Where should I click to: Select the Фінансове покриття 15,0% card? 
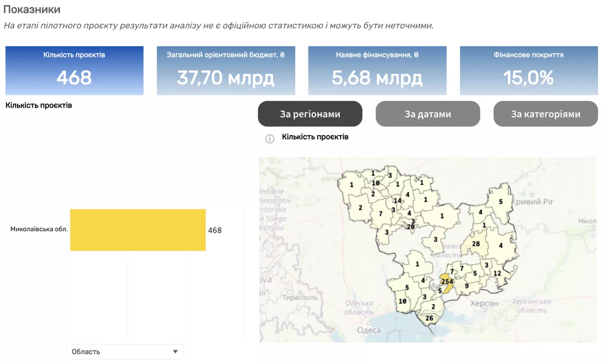tap(529, 71)
